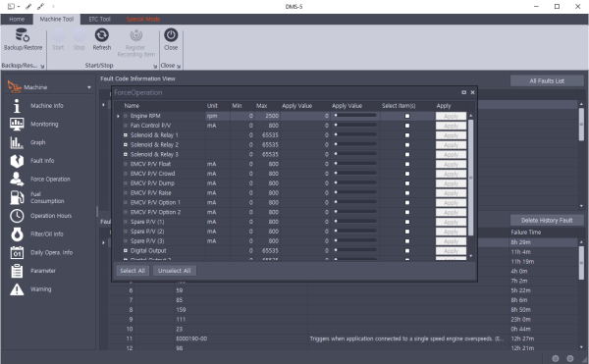Close the ForceOperation dialog
The height and width of the screenshot is (364, 589).
click(x=472, y=92)
